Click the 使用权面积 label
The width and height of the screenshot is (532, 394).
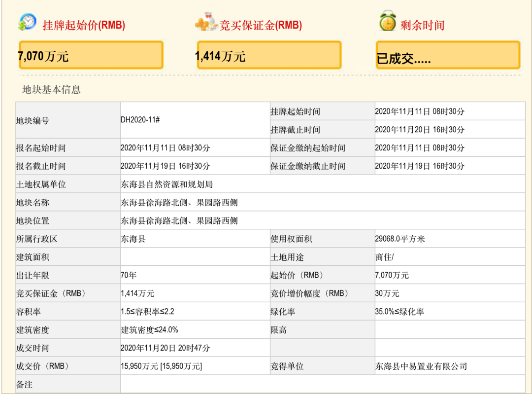(291, 239)
